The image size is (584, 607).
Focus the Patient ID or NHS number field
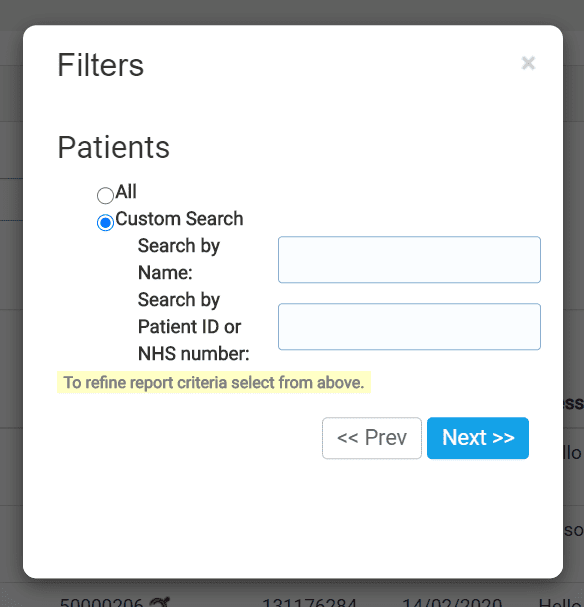(x=409, y=327)
